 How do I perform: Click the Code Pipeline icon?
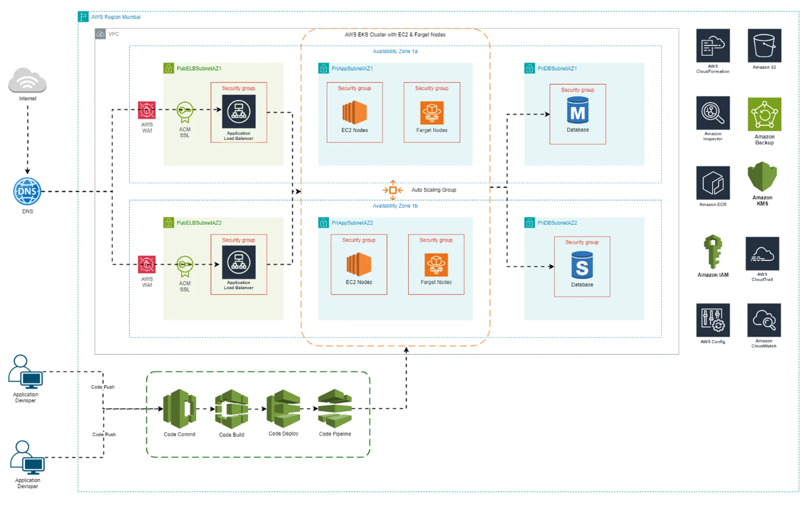335,408
